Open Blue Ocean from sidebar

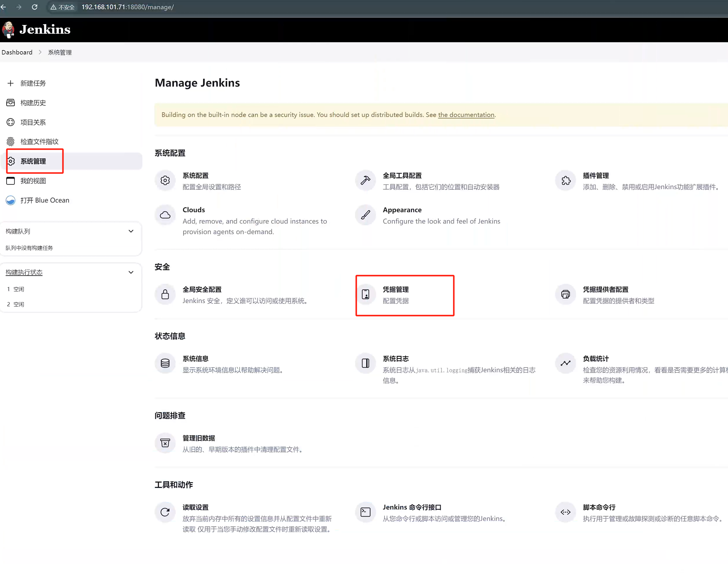(x=44, y=200)
